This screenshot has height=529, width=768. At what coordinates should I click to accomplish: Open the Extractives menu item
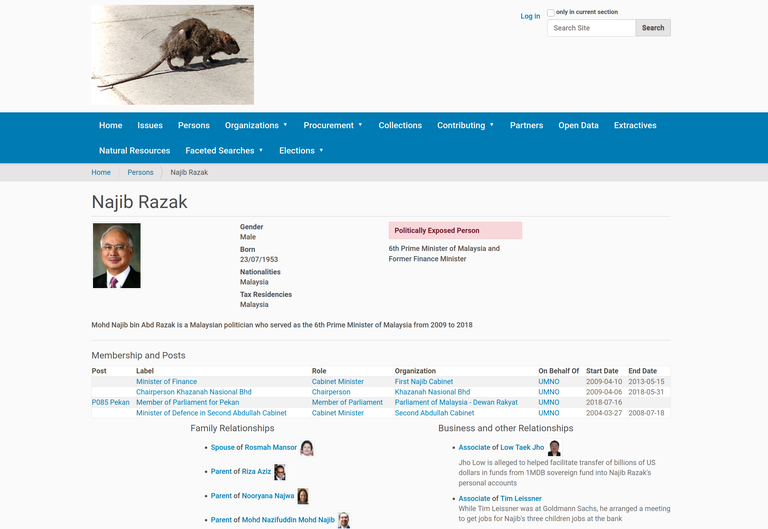tap(635, 125)
